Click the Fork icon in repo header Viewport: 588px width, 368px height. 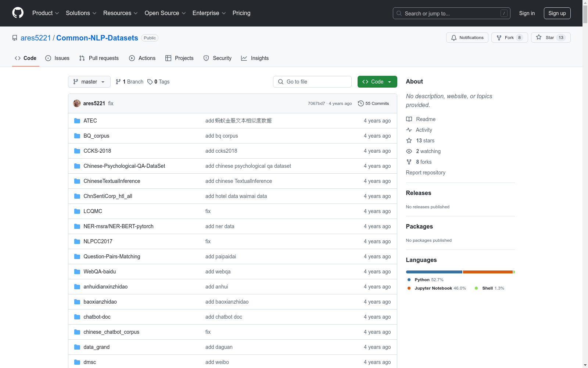click(x=499, y=38)
